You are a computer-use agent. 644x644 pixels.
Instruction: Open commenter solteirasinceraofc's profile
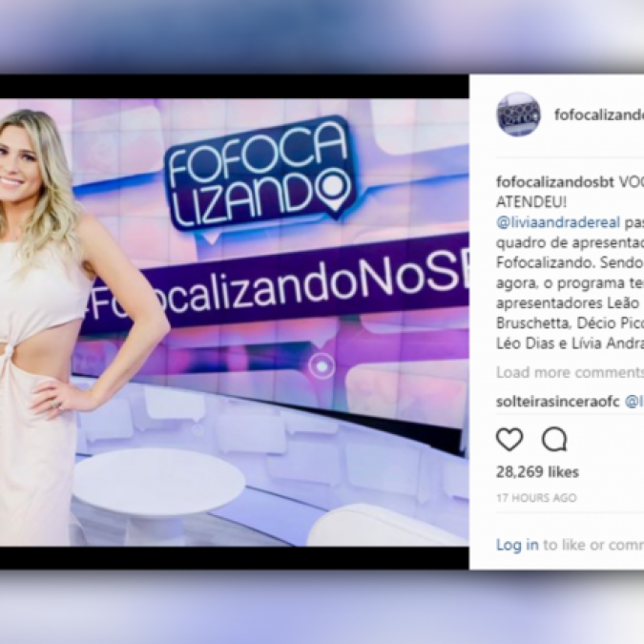coord(557,402)
